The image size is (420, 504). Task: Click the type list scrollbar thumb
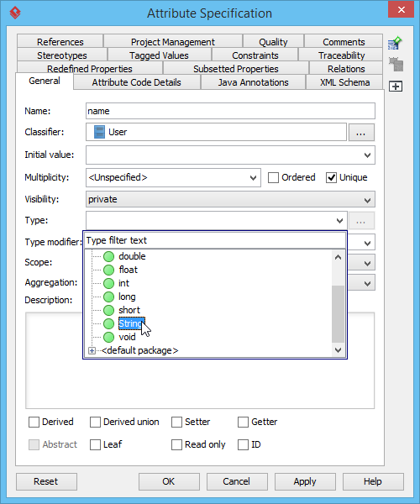tap(338, 314)
